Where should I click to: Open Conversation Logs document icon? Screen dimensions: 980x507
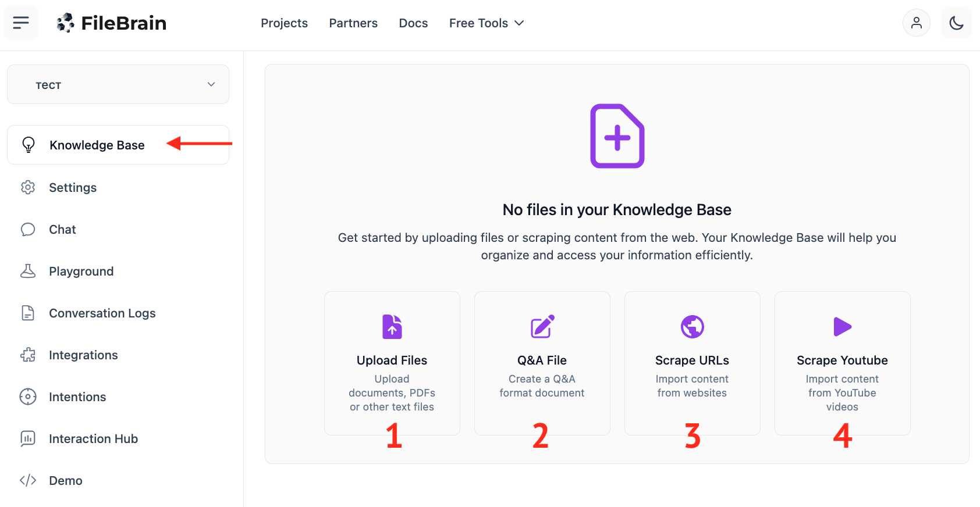[x=28, y=313]
